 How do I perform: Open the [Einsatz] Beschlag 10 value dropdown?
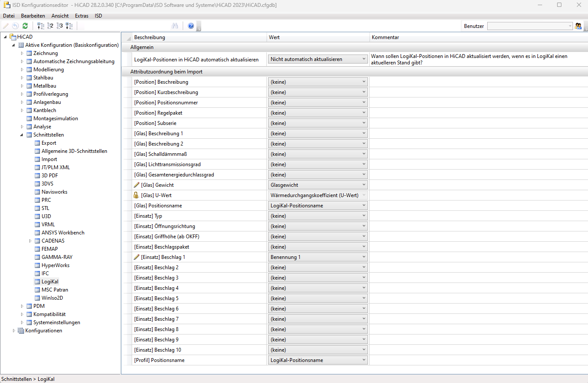tap(318, 350)
